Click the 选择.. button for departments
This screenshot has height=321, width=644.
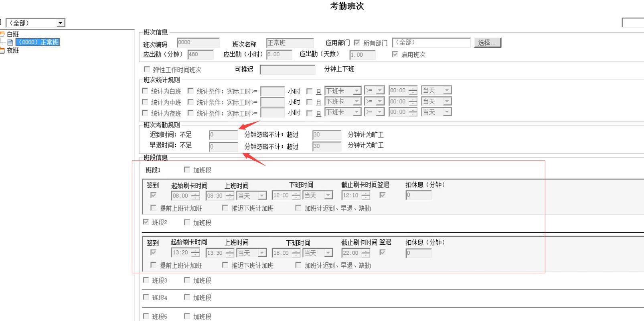(488, 43)
